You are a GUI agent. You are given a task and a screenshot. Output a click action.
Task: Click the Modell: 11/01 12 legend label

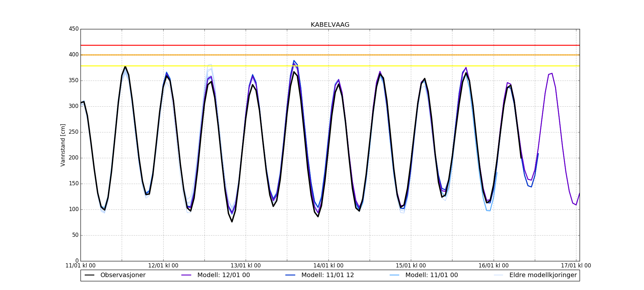coord(327,275)
